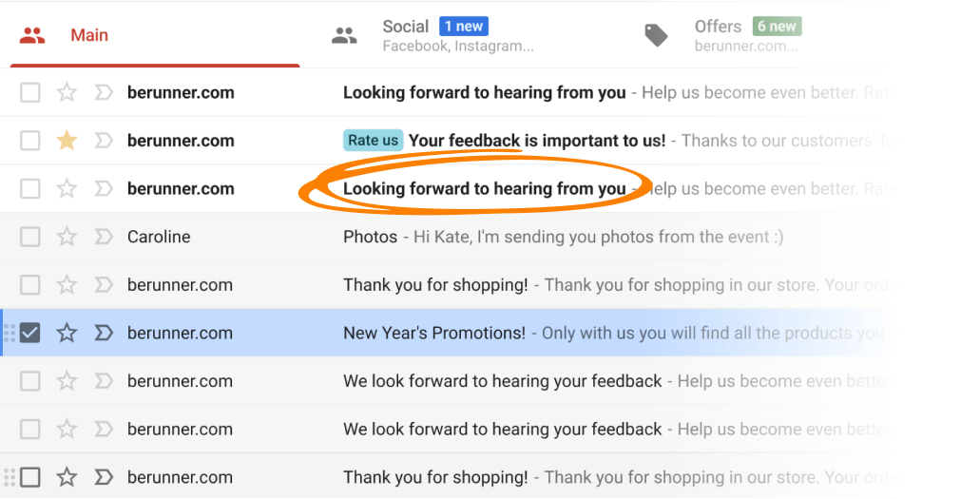Select the Caroline email checkbox

pyautogui.click(x=30, y=237)
